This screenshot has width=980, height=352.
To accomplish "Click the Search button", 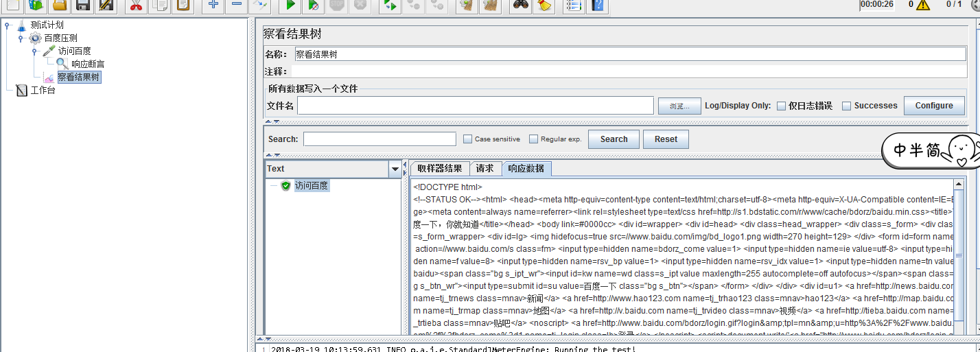I will coord(614,139).
